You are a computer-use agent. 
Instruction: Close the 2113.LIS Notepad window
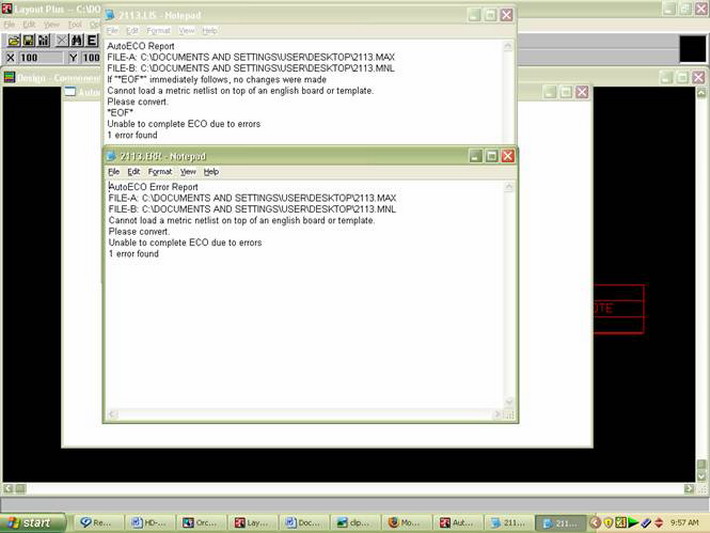point(507,15)
